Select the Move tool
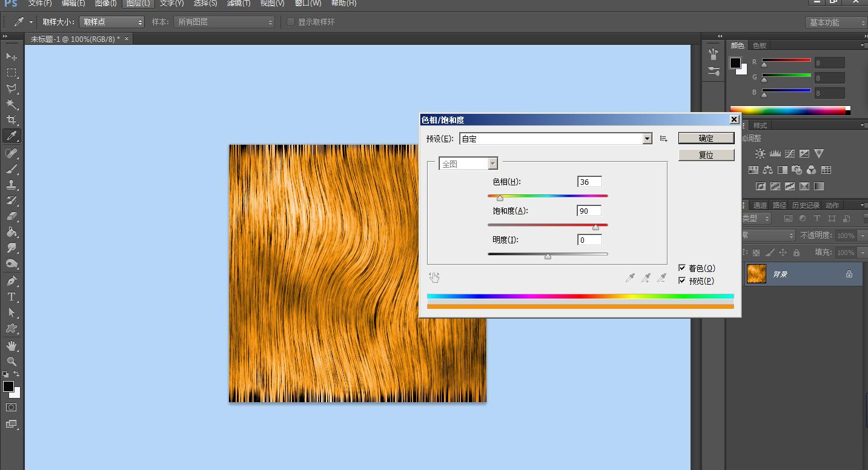Image resolution: width=868 pixels, height=470 pixels. (12, 56)
